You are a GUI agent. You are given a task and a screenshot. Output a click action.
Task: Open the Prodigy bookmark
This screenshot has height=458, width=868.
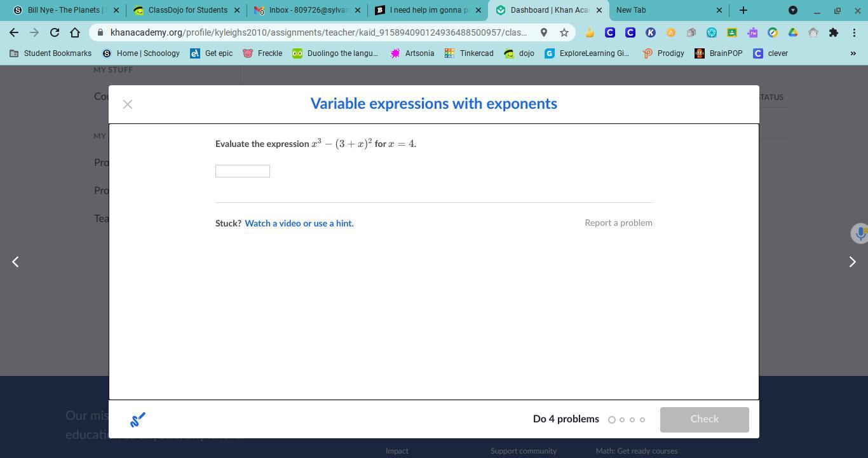663,53
